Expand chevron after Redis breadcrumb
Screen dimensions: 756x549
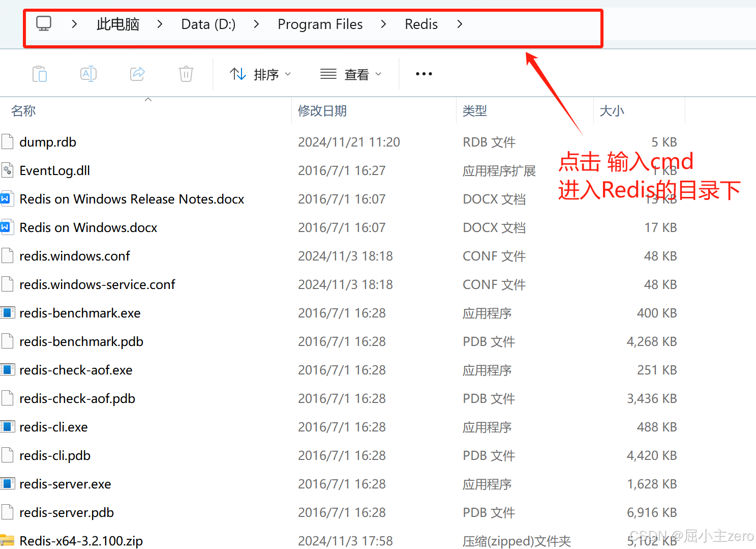tap(460, 24)
